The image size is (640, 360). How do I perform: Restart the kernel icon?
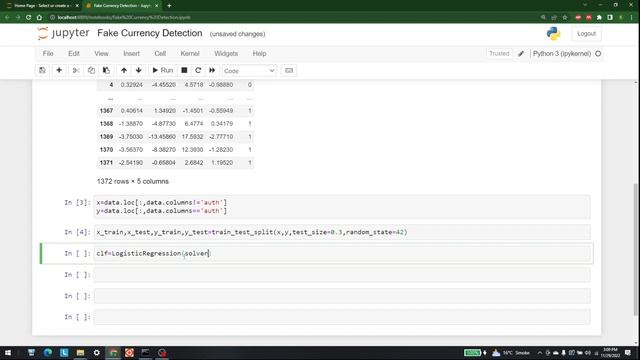pos(198,70)
